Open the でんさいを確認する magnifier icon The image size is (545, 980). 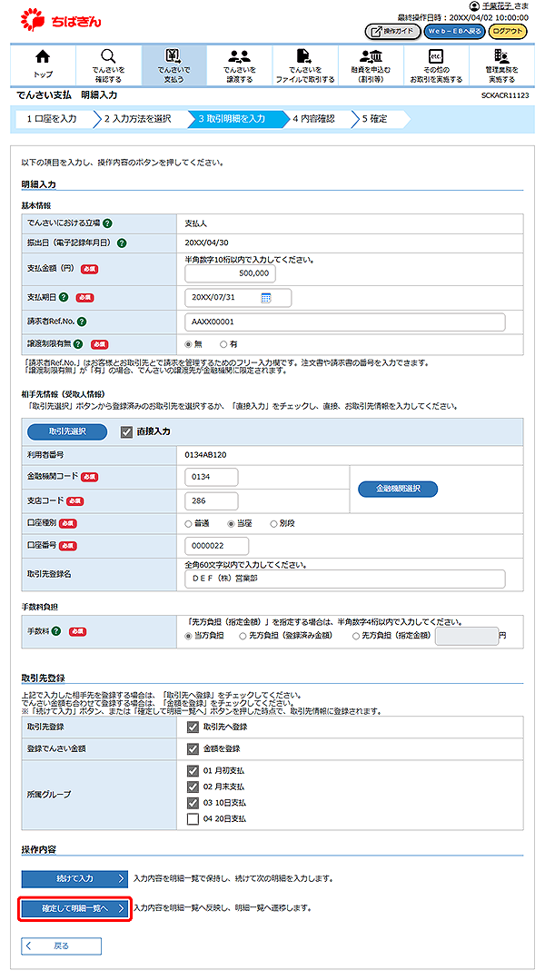[x=108, y=58]
